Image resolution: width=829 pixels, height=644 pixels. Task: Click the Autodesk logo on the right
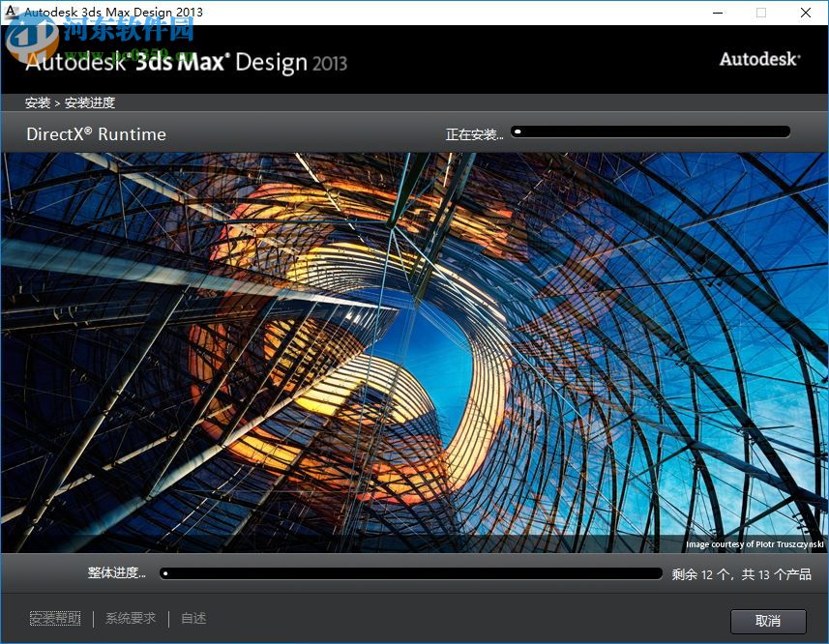[x=759, y=59]
